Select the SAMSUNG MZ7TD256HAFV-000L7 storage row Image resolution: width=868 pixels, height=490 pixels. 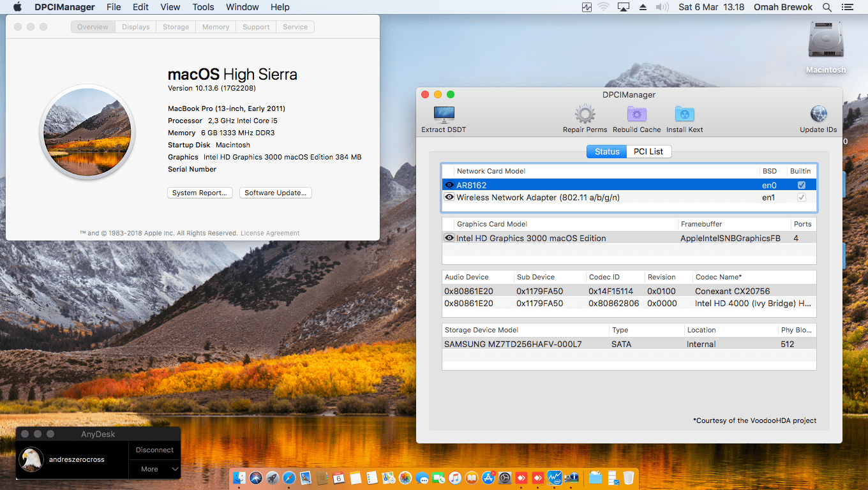tap(629, 344)
